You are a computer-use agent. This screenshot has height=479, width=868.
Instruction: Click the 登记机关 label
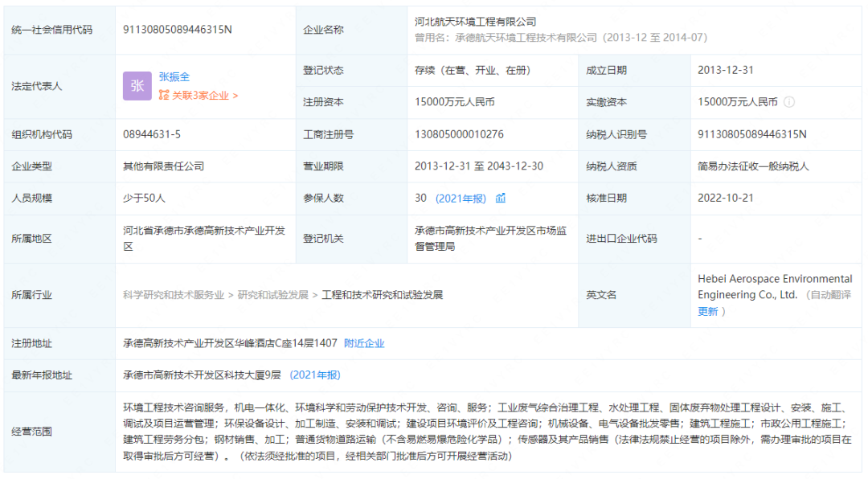pyautogui.click(x=323, y=239)
